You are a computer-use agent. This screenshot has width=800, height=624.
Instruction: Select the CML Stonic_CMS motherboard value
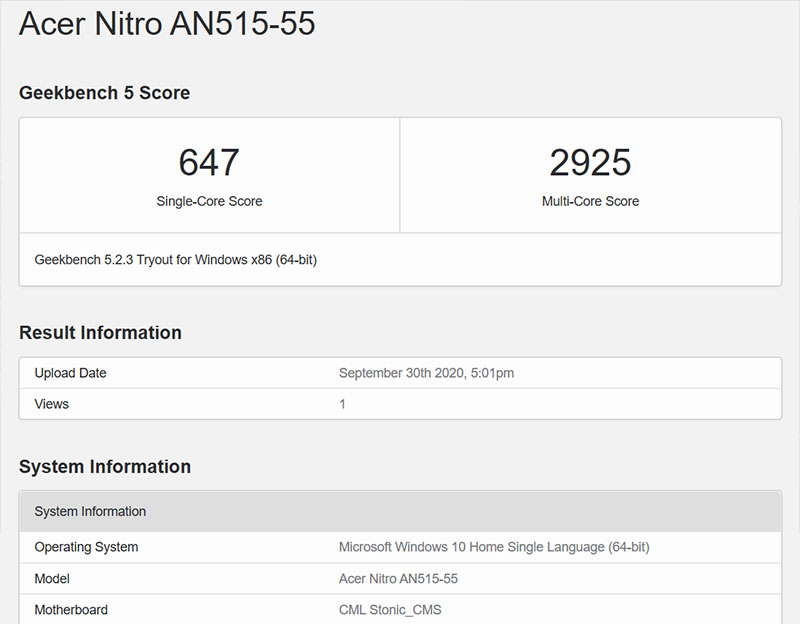tap(392, 609)
